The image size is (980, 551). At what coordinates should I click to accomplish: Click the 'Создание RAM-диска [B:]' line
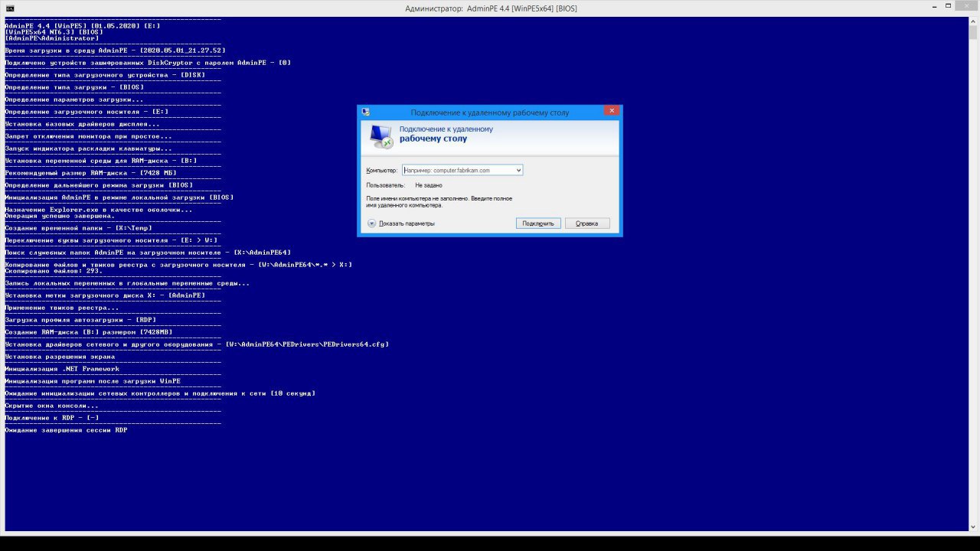pos(89,332)
